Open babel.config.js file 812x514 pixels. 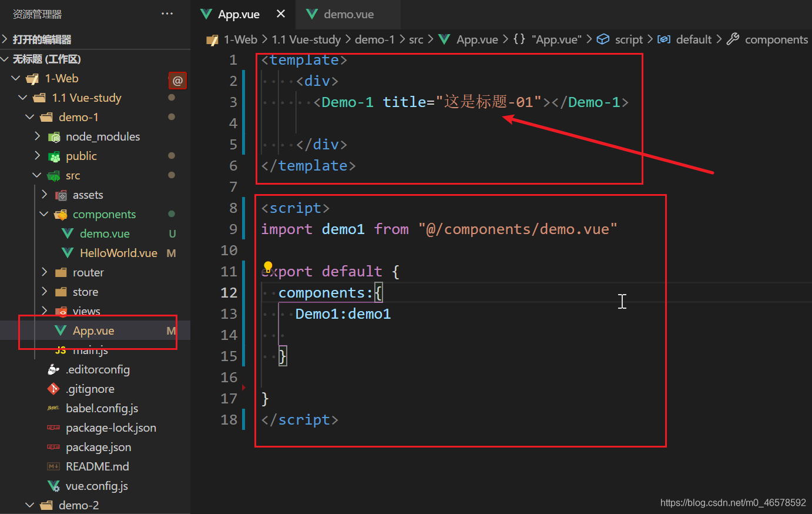[x=102, y=408]
